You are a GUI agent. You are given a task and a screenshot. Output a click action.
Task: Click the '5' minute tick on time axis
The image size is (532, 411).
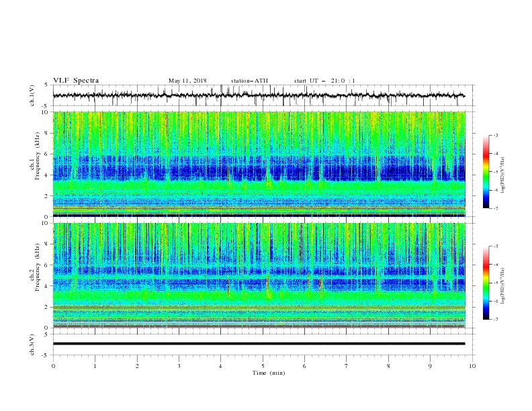point(263,366)
